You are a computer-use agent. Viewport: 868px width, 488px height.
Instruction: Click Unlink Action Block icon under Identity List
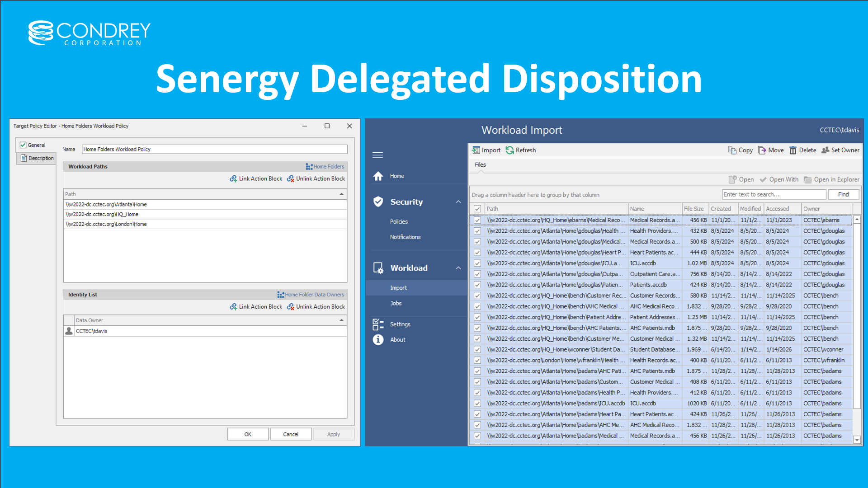coord(291,306)
